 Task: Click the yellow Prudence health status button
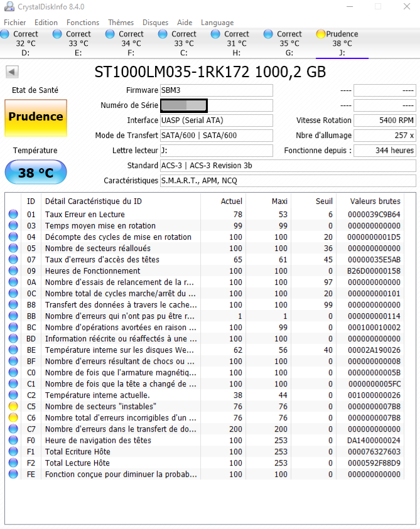[36, 118]
